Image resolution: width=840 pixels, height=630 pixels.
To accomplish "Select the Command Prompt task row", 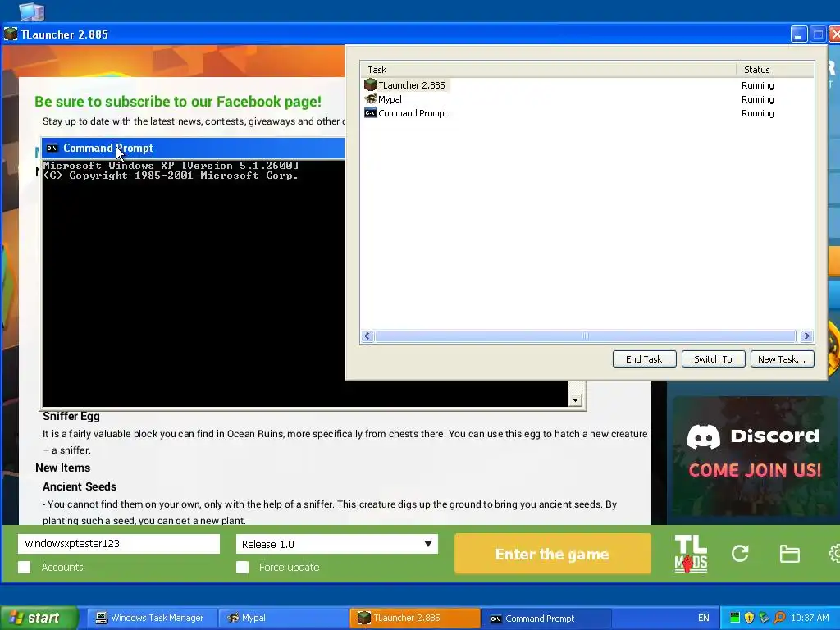I will [x=587, y=113].
